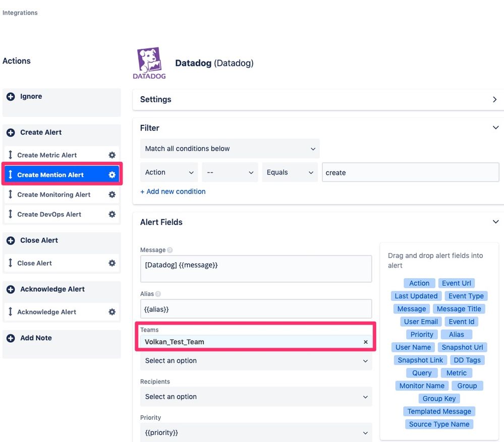The image size is (504, 442).
Task: Click the Action field tag
Action: [419, 283]
